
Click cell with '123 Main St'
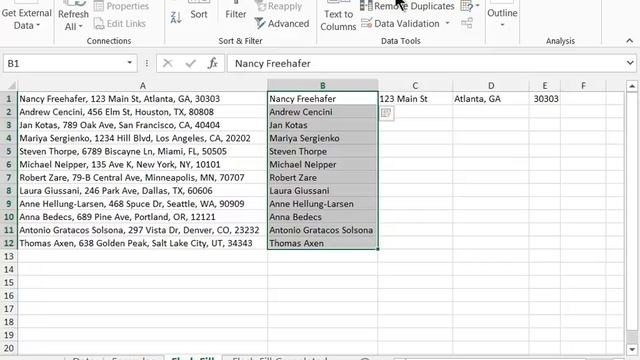click(415, 99)
